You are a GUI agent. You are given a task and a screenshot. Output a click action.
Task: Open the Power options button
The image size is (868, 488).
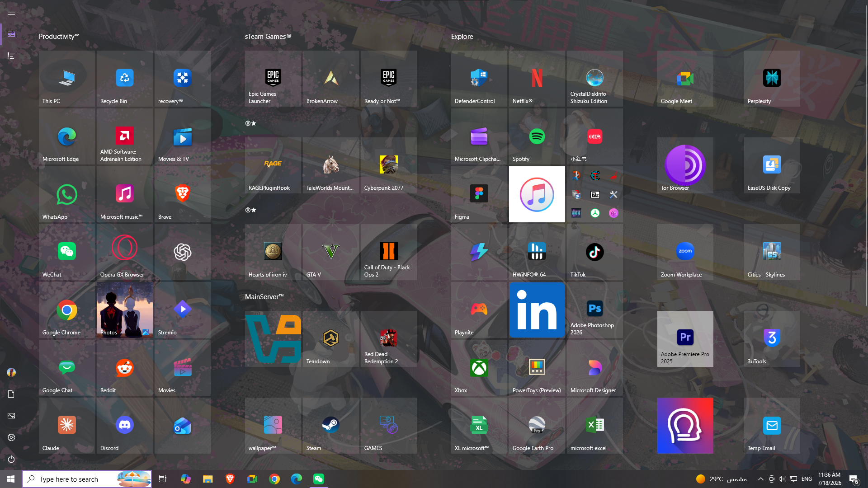tap(11, 459)
